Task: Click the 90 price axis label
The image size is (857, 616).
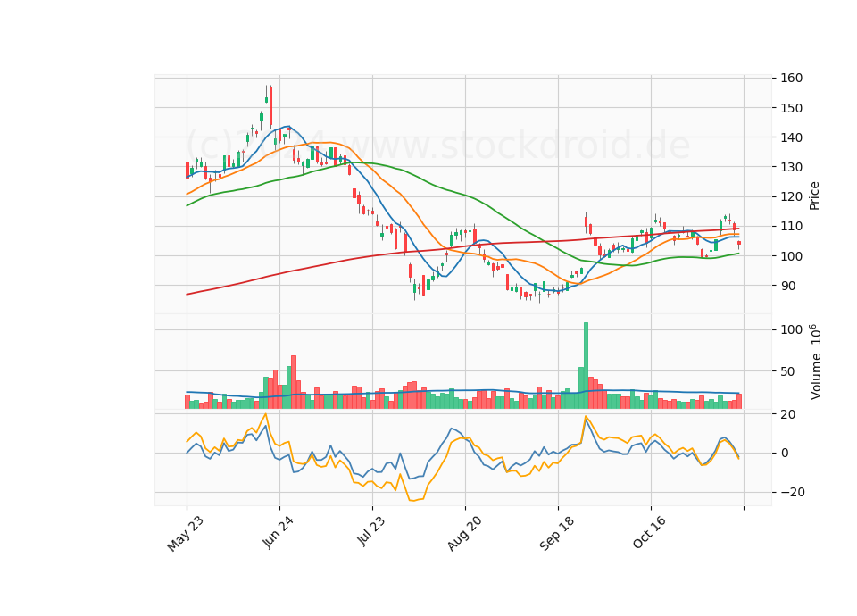Action: tap(788, 286)
